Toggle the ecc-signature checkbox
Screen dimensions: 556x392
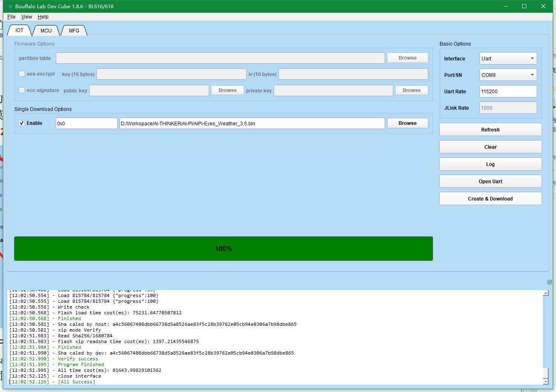(22, 90)
